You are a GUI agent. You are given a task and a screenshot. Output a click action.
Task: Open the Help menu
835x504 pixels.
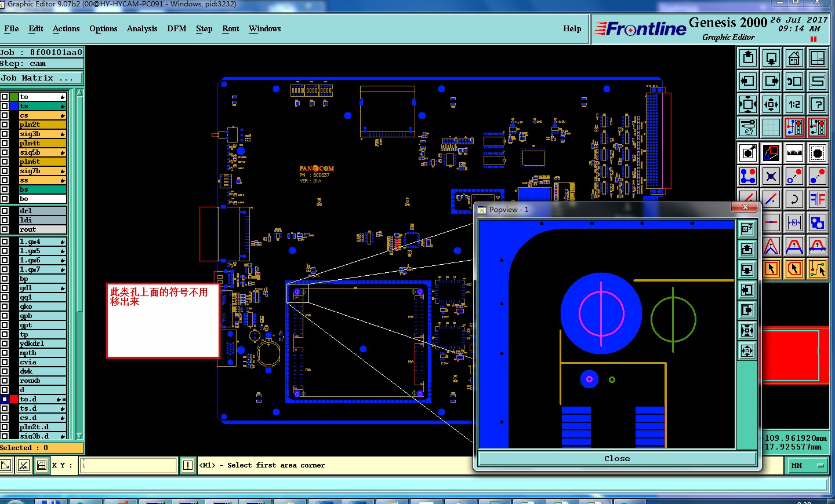click(x=572, y=28)
